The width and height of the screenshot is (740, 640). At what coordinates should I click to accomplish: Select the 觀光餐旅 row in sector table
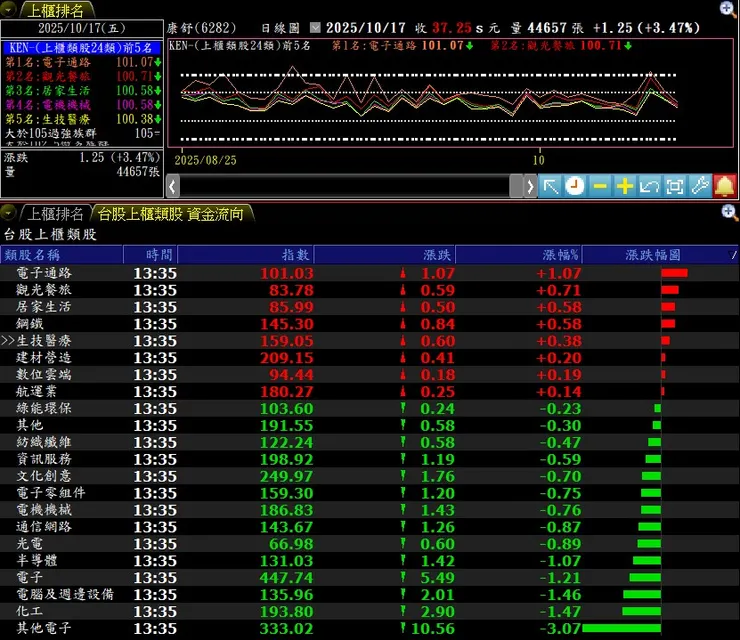point(370,290)
